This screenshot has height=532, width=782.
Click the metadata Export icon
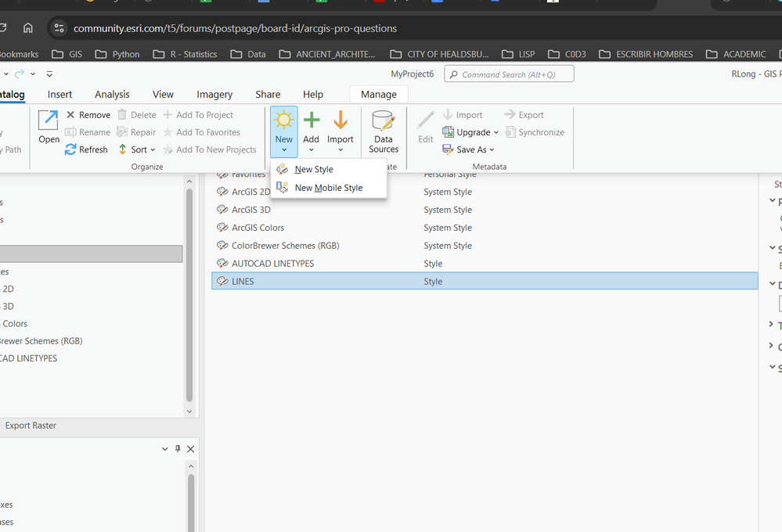[x=510, y=115]
